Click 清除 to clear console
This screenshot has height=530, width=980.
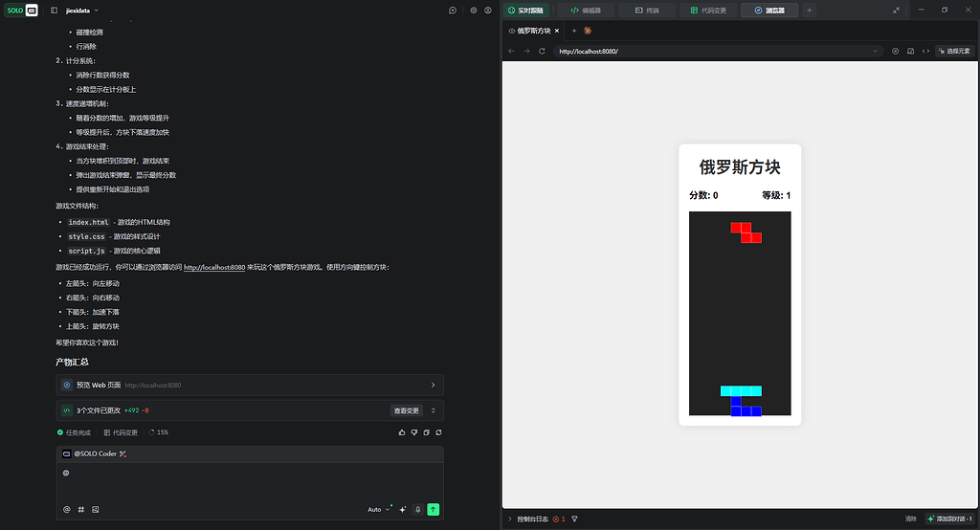(x=911, y=519)
